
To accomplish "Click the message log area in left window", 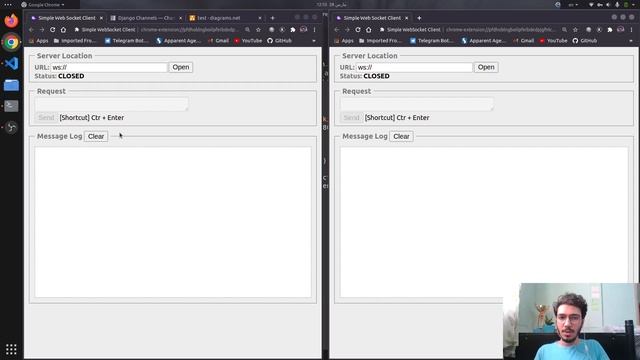I will (x=173, y=222).
